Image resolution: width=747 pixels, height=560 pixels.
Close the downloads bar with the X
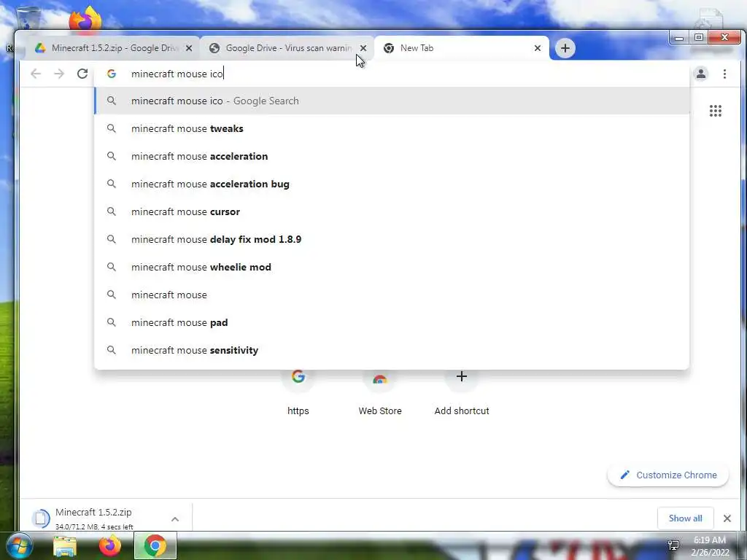coord(727,518)
